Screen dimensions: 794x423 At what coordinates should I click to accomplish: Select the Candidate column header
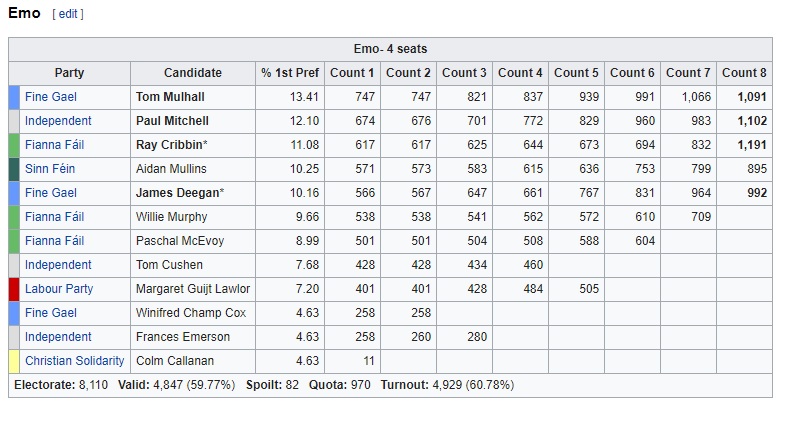pos(193,73)
